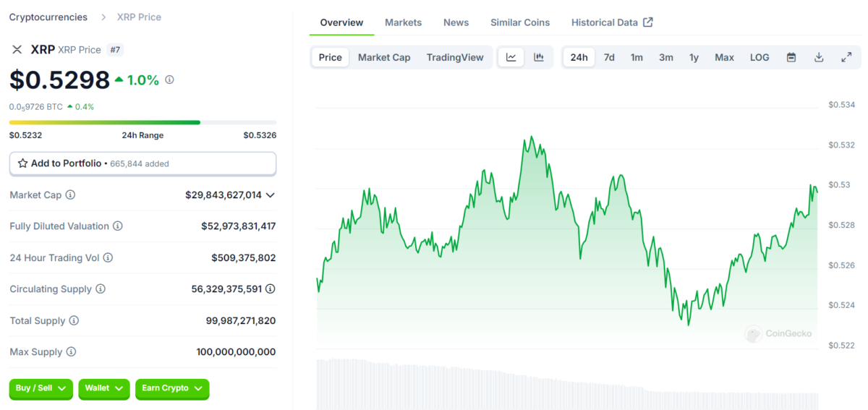Expand the Market Cap value chevron
This screenshot has height=410, width=868.
tap(271, 195)
